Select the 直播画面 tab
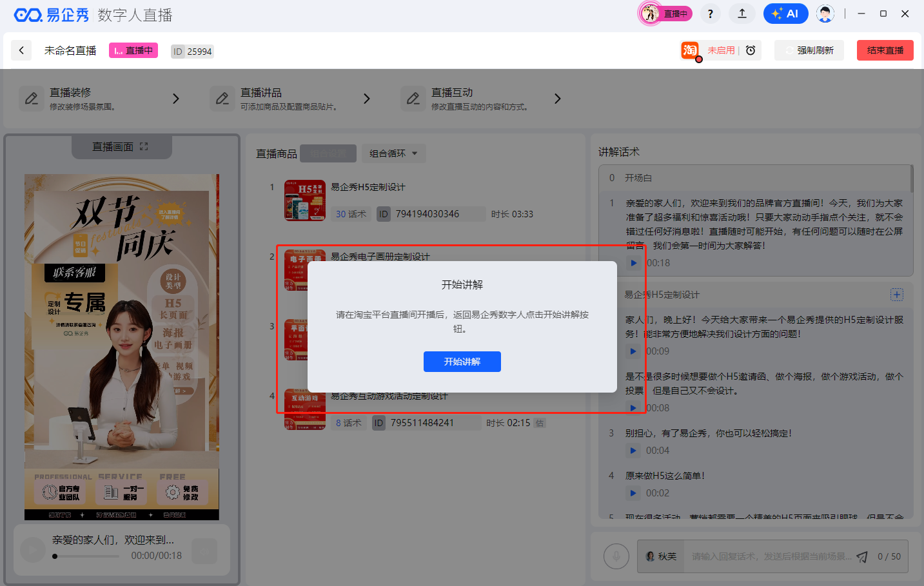The width and height of the screenshot is (924, 586). [x=121, y=147]
